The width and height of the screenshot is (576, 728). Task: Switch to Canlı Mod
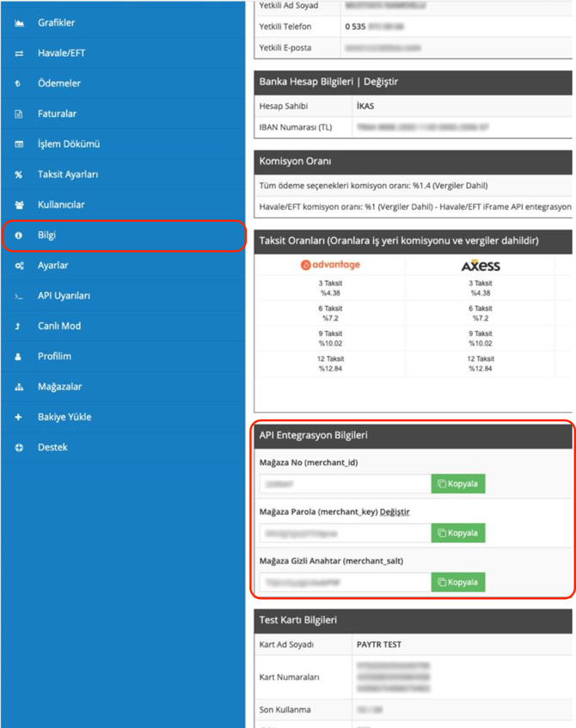tap(58, 326)
